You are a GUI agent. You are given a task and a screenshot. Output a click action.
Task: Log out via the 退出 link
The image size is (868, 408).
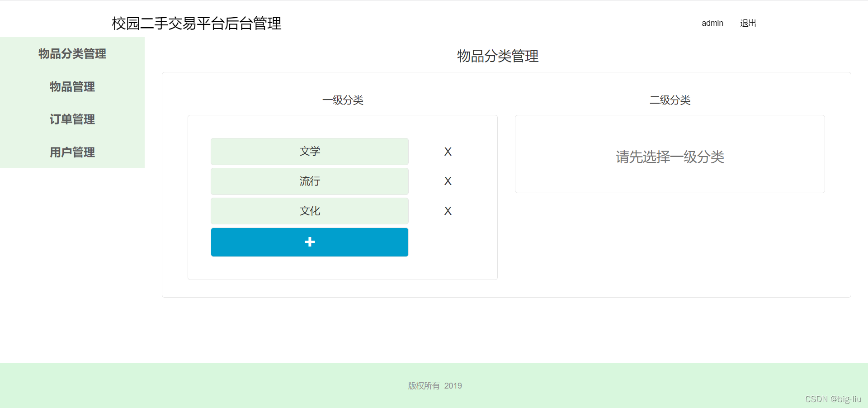pyautogui.click(x=748, y=23)
